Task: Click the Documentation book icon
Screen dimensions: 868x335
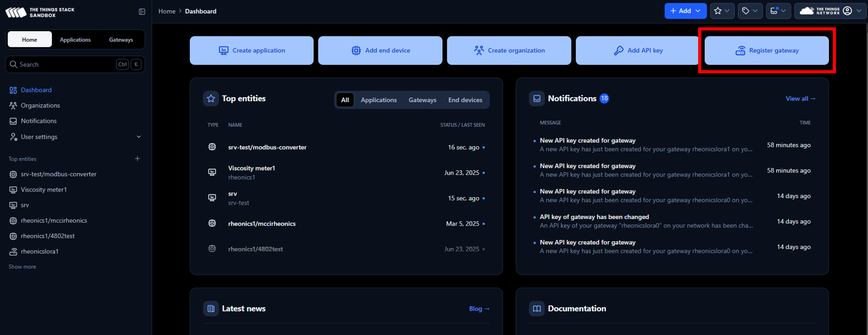Action: [x=537, y=309]
